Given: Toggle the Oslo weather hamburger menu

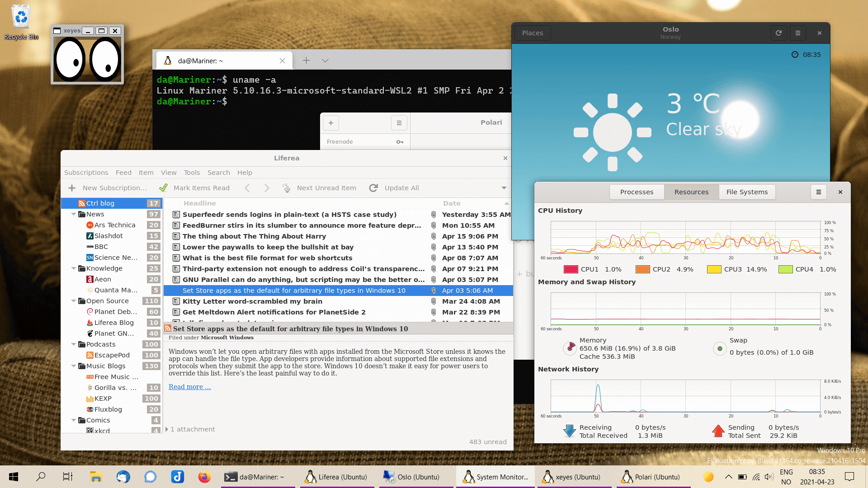Looking at the screenshot, I should [x=798, y=33].
